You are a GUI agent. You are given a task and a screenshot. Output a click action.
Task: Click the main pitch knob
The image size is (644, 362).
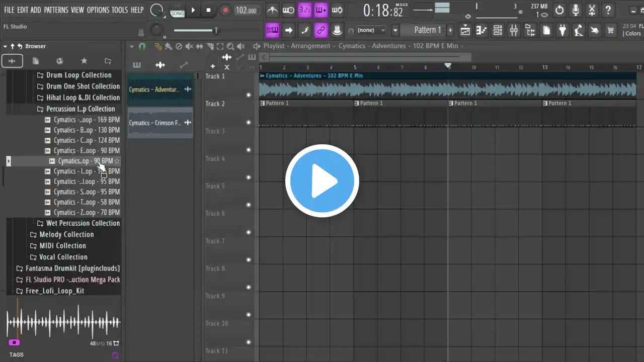[x=156, y=31]
